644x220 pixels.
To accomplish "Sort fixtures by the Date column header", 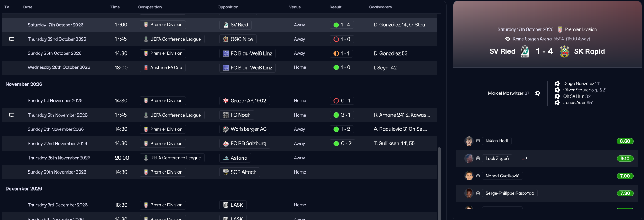I will (28, 7).
